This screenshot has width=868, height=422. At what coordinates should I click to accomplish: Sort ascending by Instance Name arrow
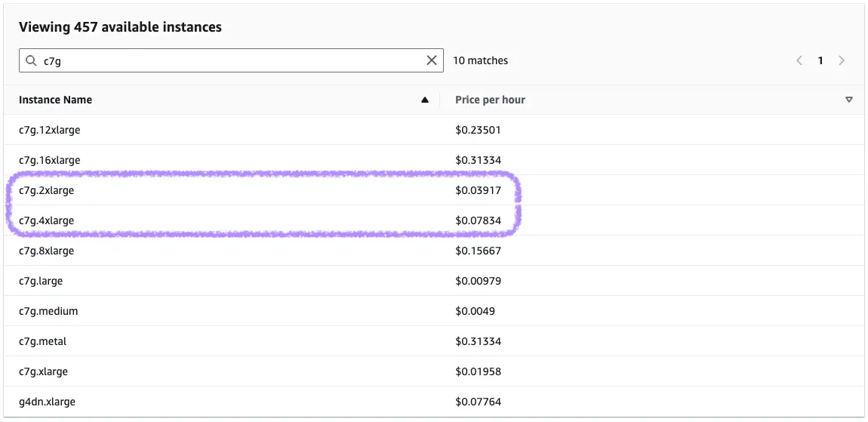click(x=425, y=100)
